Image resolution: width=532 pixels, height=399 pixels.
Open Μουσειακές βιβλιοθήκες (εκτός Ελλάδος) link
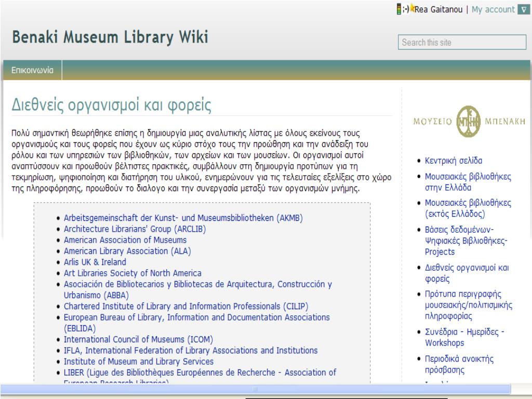[x=468, y=208]
